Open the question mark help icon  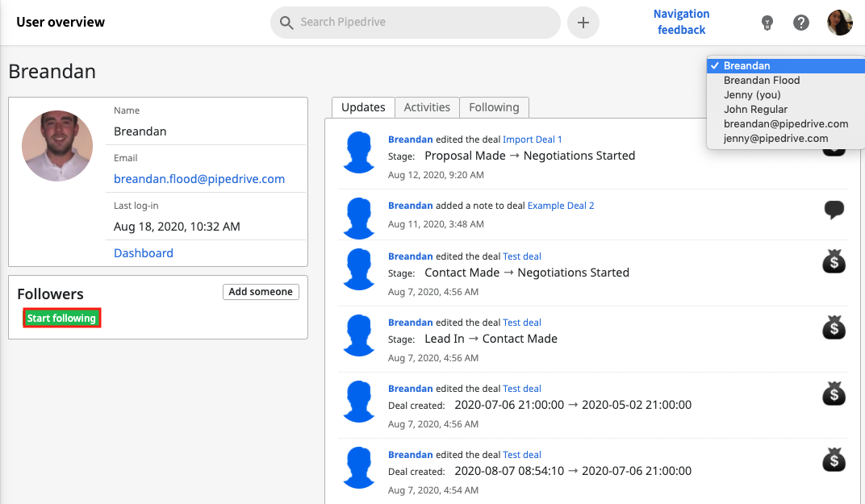click(801, 23)
